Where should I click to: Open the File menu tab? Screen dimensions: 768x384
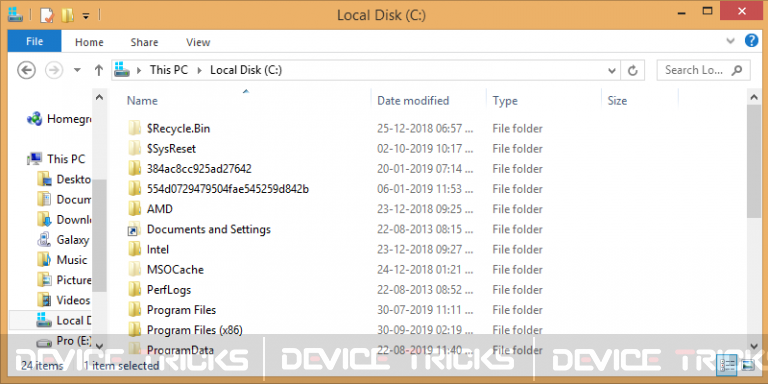tap(34, 42)
